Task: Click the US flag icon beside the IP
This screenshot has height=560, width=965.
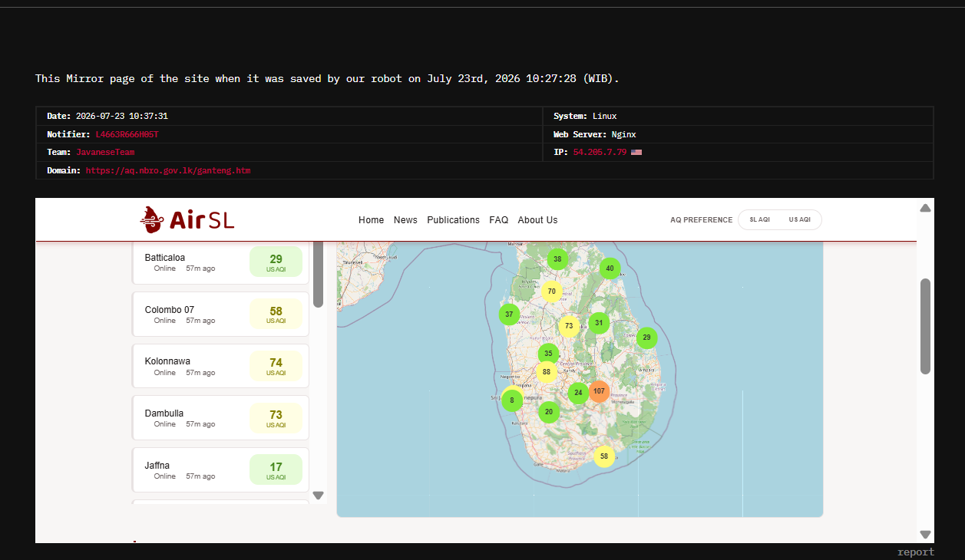Action: tap(636, 153)
